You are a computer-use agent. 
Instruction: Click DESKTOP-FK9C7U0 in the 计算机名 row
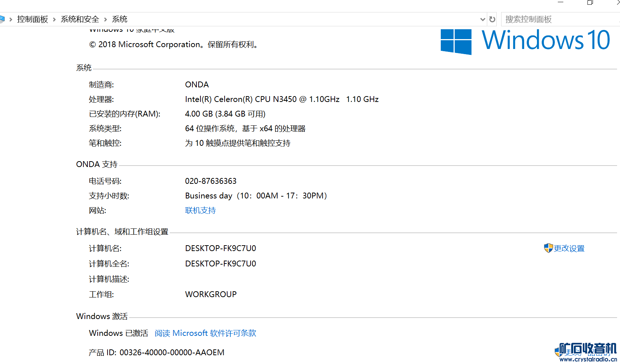coord(221,249)
